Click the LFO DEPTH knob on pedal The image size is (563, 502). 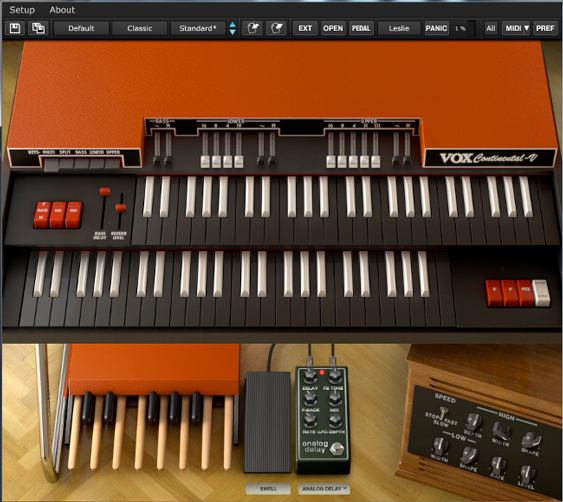pyautogui.click(x=335, y=420)
